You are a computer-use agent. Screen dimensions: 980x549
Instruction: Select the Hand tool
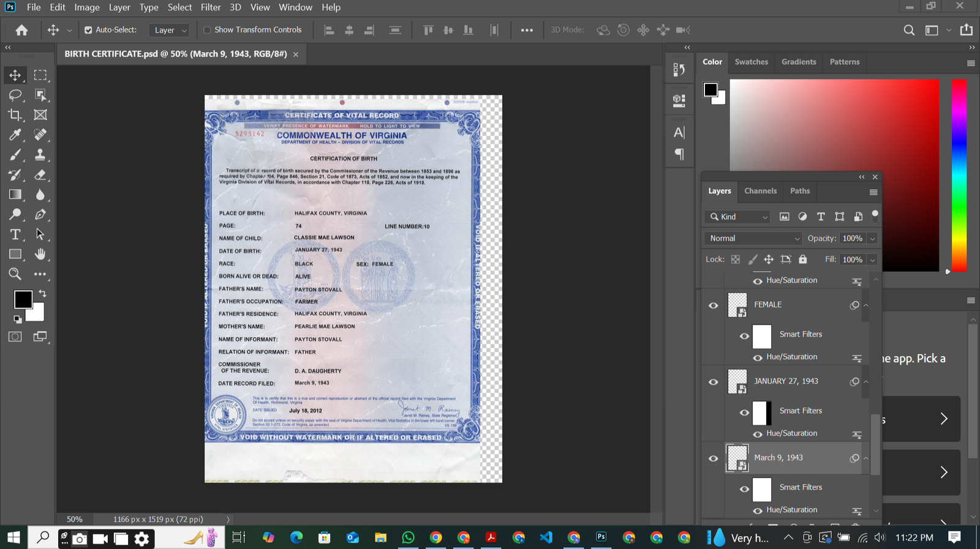pos(40,254)
